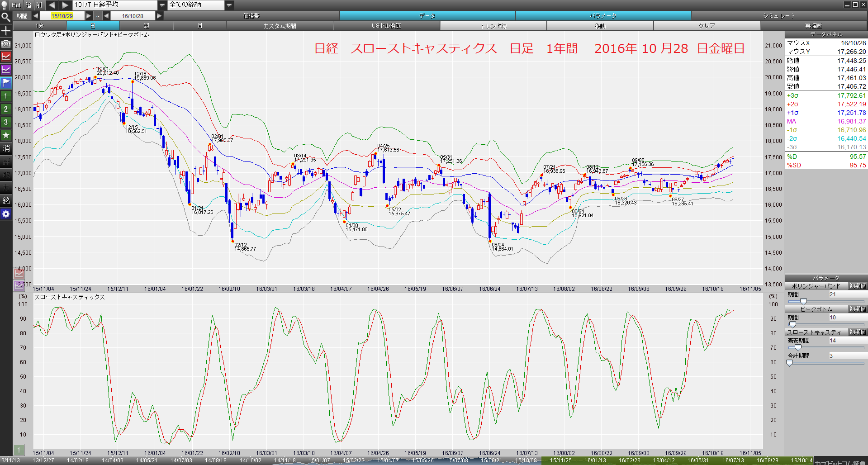Image resolution: width=868 pixels, height=465 pixels.
Task: Go to next stock with right arrow
Action: [66, 5]
